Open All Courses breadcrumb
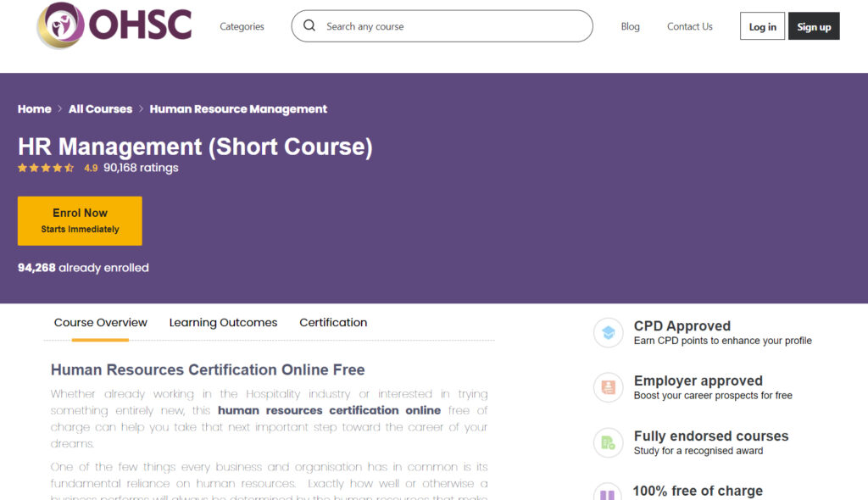The image size is (868, 500). tap(100, 109)
